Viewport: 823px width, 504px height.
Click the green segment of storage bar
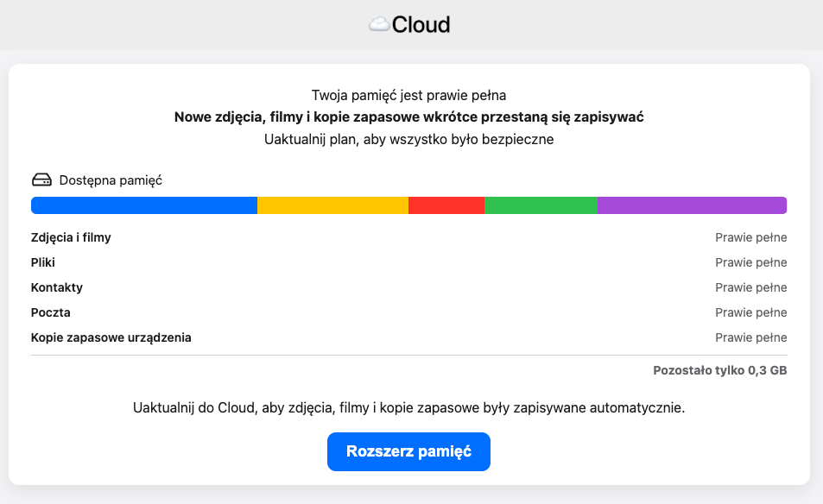(x=541, y=205)
